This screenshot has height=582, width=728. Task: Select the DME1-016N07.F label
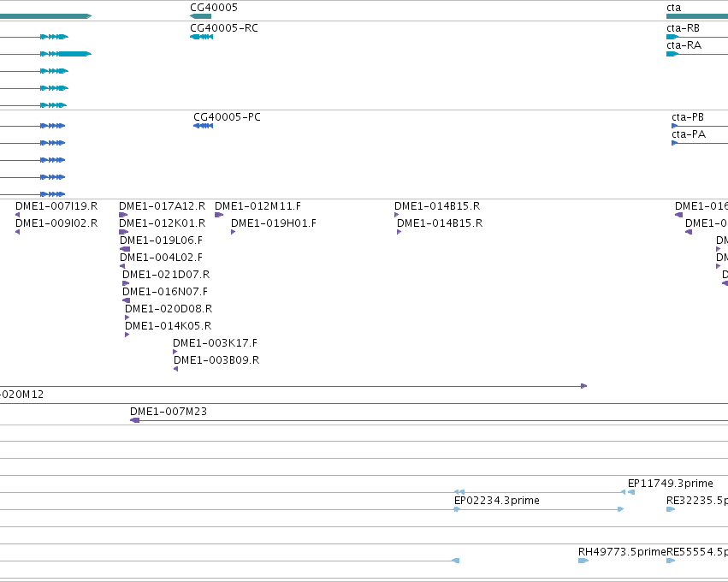[x=165, y=292]
